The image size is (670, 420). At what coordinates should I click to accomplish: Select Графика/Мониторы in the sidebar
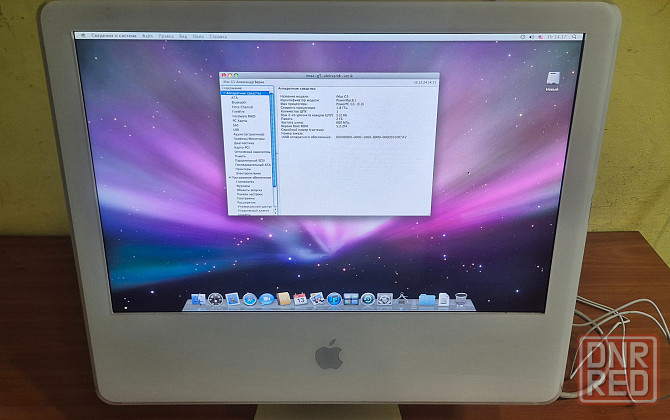[249, 138]
